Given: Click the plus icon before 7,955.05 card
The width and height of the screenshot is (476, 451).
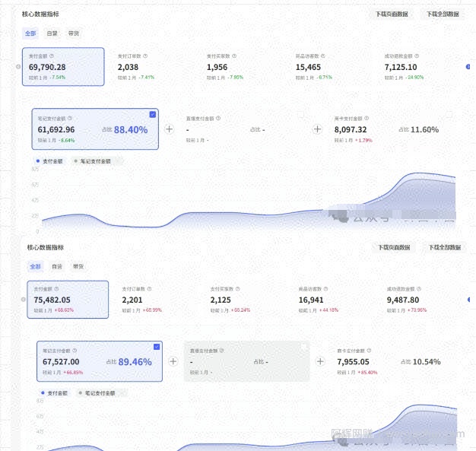Looking at the screenshot, I should click(x=320, y=361).
